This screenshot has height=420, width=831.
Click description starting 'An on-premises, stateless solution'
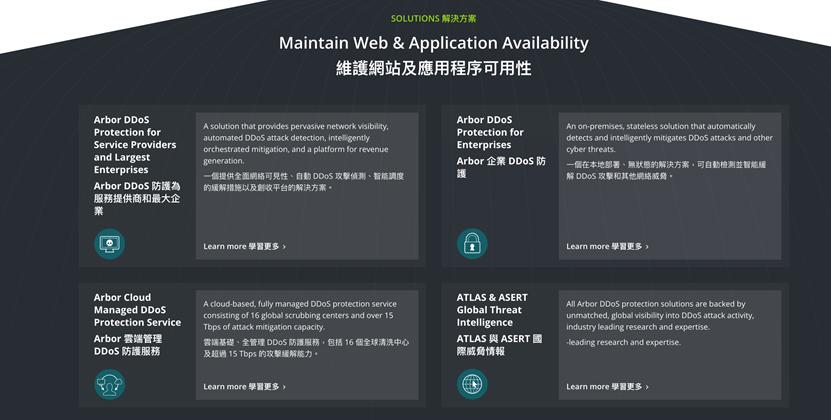pyautogui.click(x=669, y=138)
